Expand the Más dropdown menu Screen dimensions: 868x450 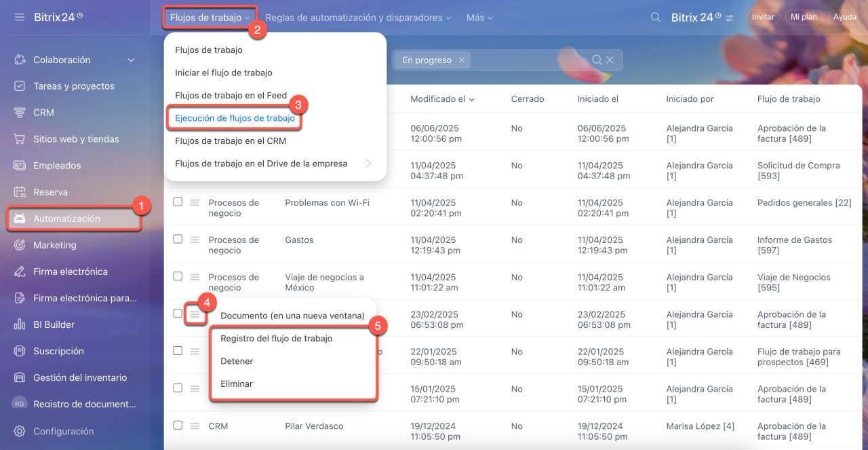[x=479, y=18]
